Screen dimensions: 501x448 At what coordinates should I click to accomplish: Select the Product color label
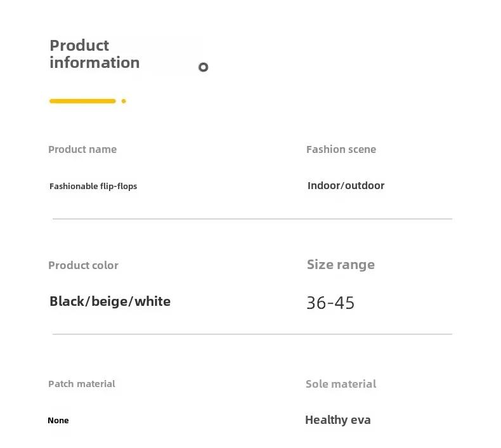83,265
